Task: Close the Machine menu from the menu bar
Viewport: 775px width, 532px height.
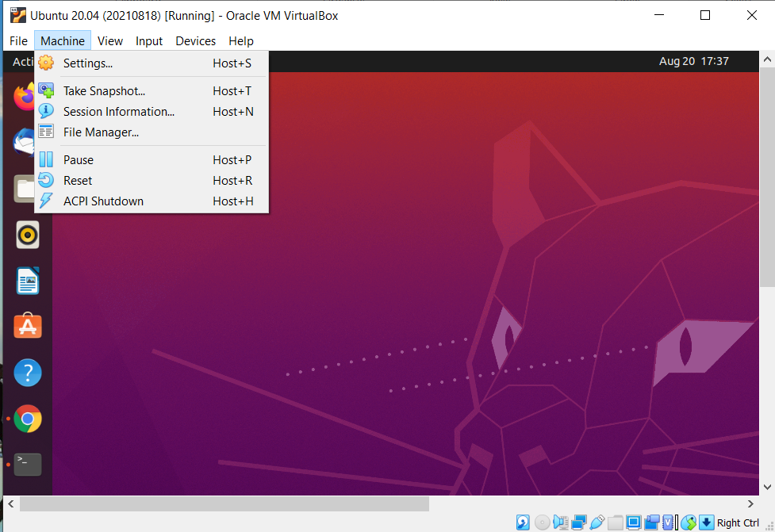Action: pyautogui.click(x=63, y=41)
